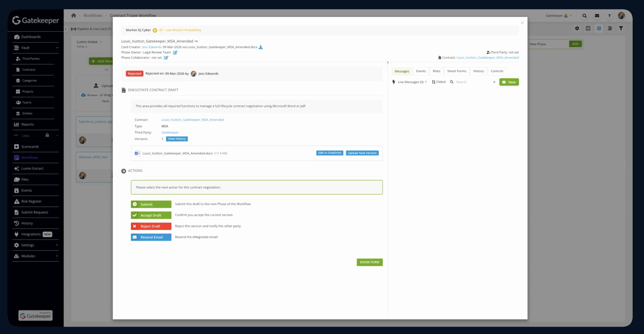Image resolution: width=644 pixels, height=334 pixels.
Task: Switch to list view icon
Action: 610,28
